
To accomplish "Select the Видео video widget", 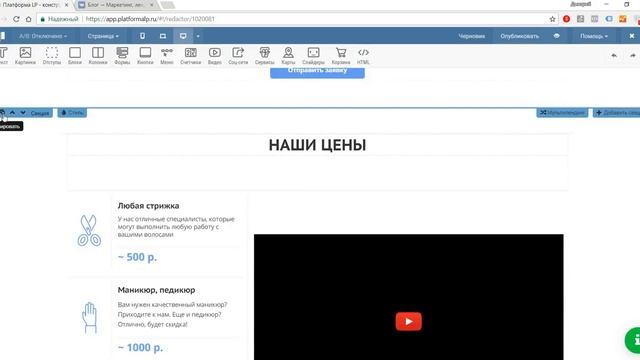I will click(x=215, y=56).
